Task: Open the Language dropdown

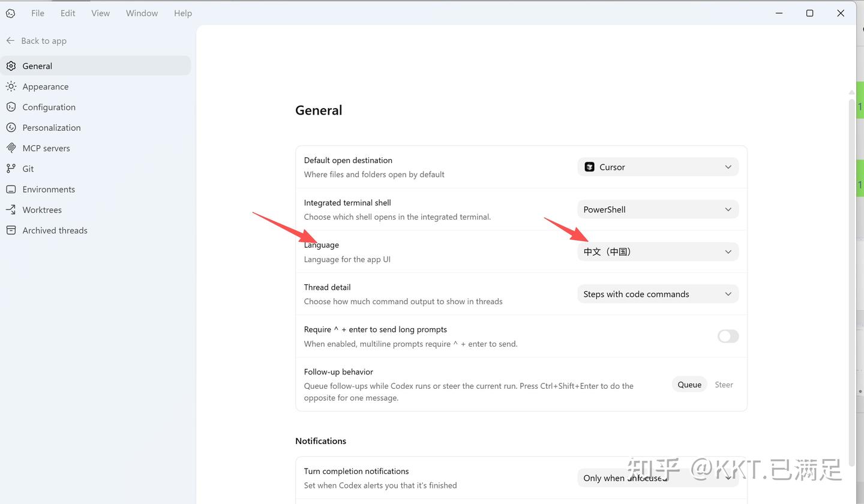Action: (658, 251)
